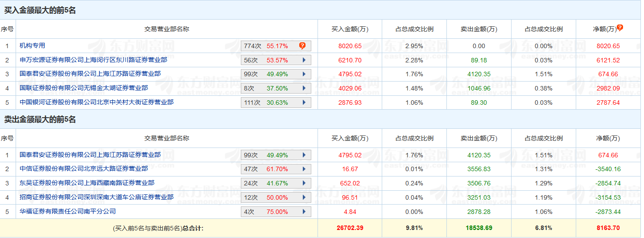The image size is (644, 238).
Task: Expand the arrow for 华福证券 4次 row
Action: coord(304,212)
